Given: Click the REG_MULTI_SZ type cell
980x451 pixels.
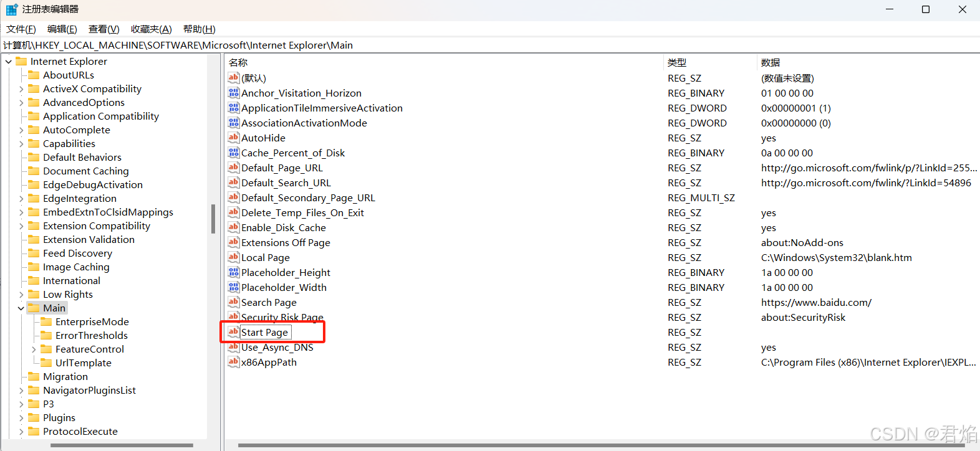Looking at the screenshot, I should click(701, 197).
